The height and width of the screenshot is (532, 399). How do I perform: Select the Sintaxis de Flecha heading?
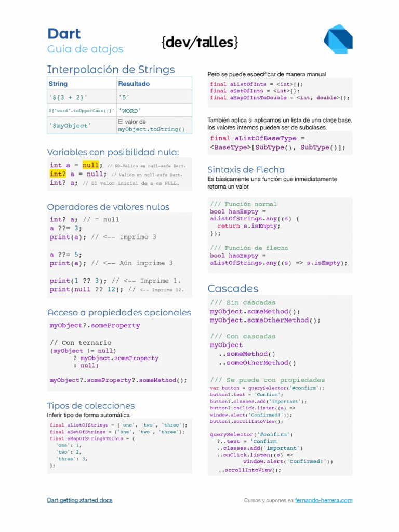pos(246,170)
